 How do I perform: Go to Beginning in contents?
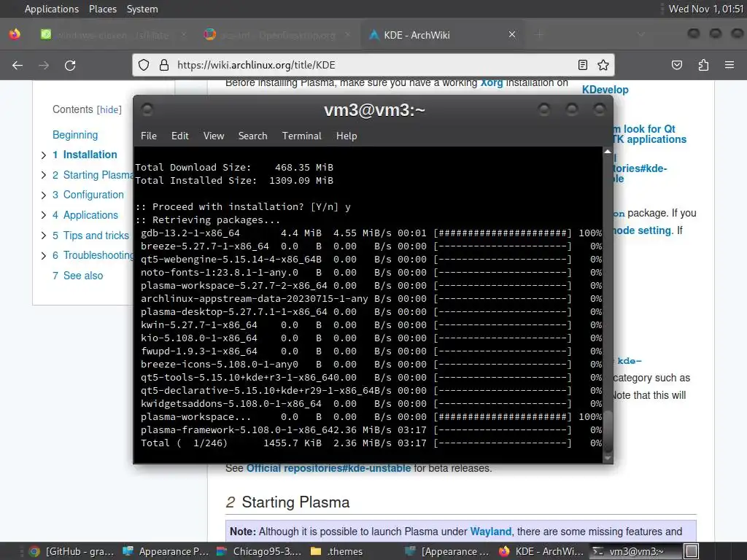tap(75, 135)
